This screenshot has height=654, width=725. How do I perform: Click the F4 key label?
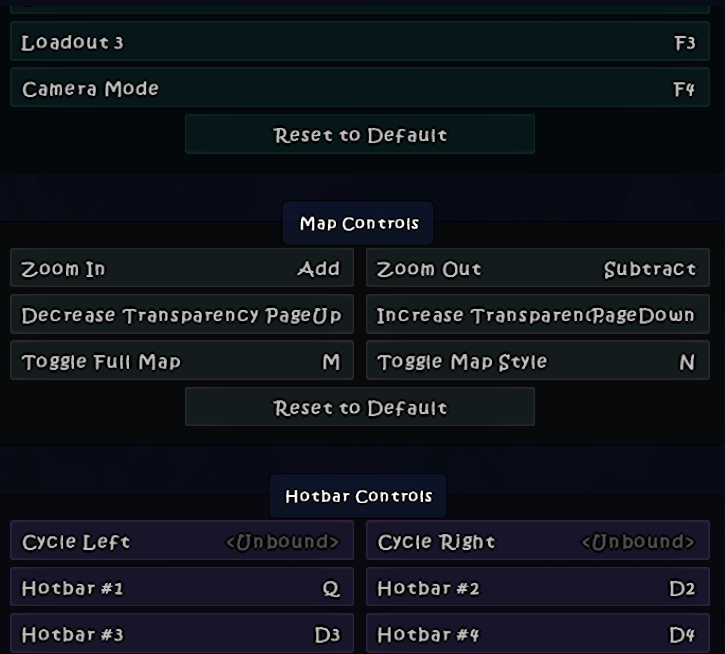coord(684,89)
